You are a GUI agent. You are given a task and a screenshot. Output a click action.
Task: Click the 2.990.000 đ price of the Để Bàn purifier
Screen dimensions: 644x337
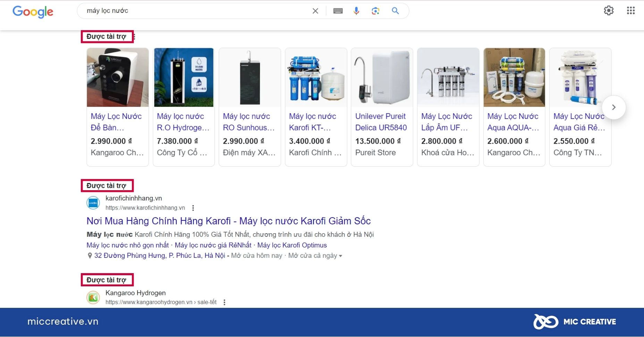tap(111, 141)
